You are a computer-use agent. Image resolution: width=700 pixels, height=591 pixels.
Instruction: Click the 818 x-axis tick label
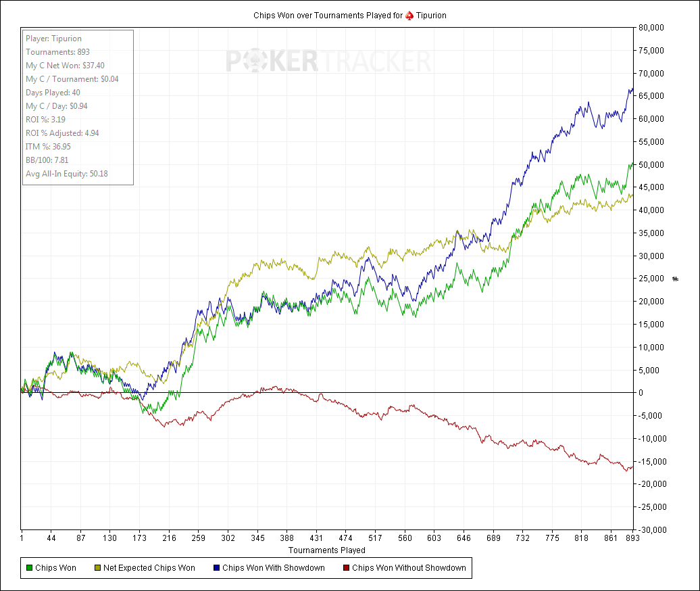[x=581, y=538]
